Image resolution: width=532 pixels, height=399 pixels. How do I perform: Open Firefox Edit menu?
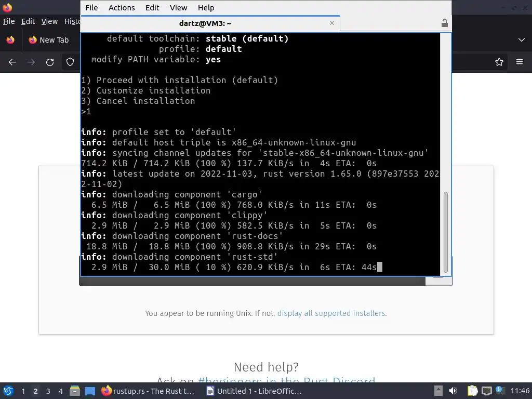tap(28, 21)
